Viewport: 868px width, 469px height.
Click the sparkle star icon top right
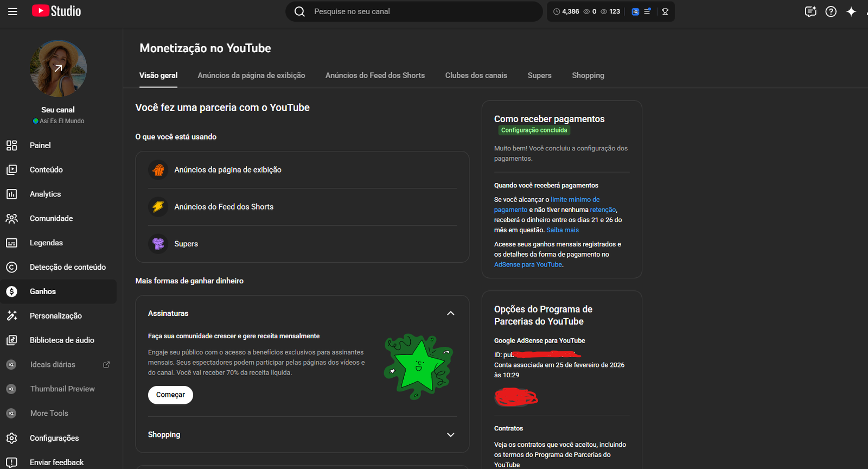pos(851,11)
